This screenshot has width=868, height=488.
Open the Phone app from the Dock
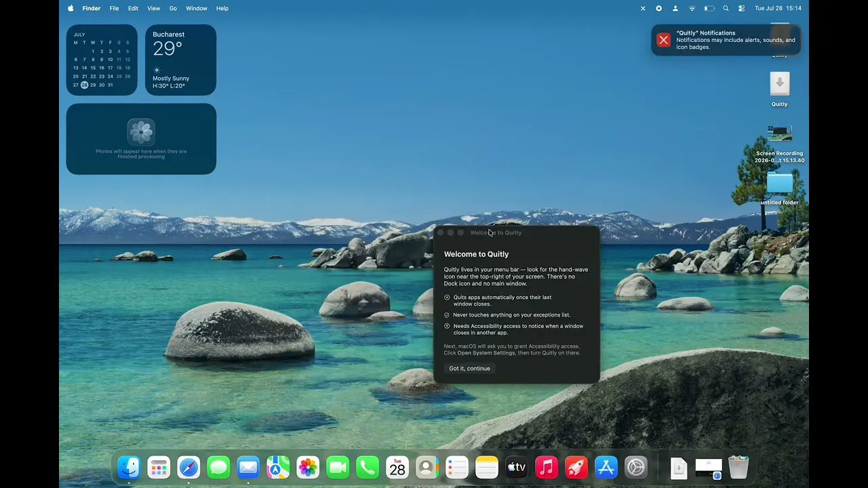(x=368, y=467)
